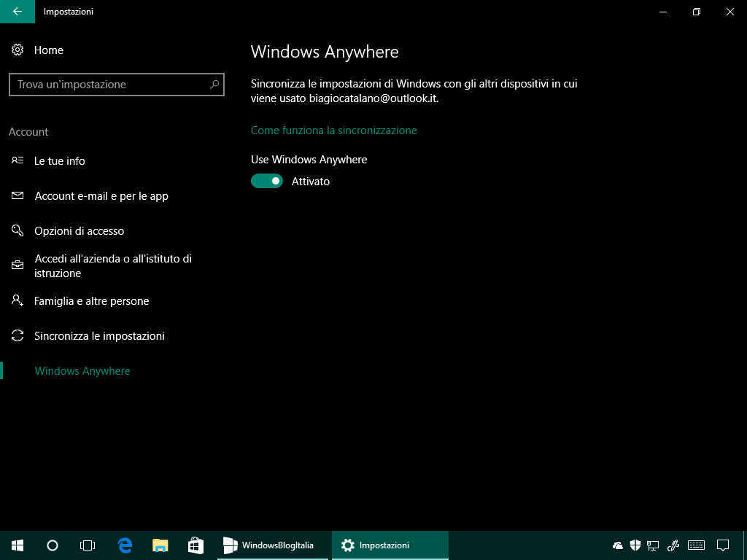Open Windows Store from taskbar
Image resolution: width=747 pixels, height=560 pixels.
point(196,545)
